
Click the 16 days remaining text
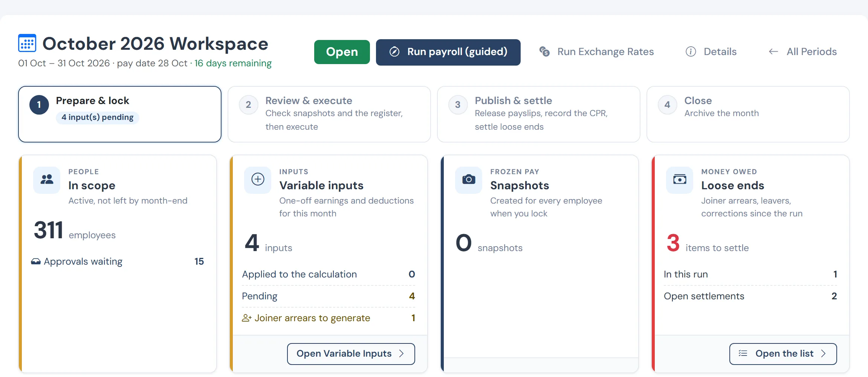click(x=233, y=63)
